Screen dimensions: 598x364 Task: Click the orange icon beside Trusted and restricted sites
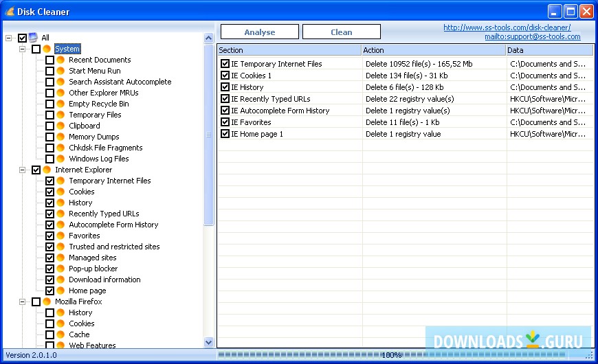[60, 247]
